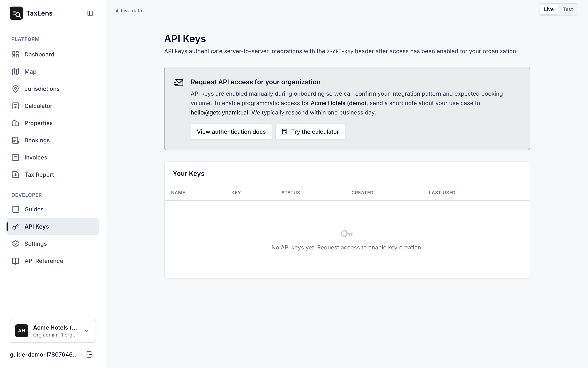
Task: Open Properties label in sidebar
Action: (x=39, y=123)
